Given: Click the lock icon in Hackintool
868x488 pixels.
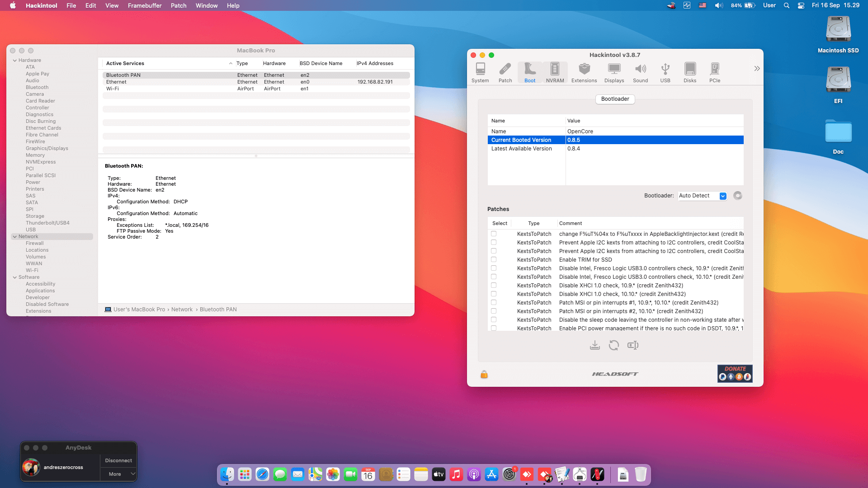Looking at the screenshot, I should [484, 374].
